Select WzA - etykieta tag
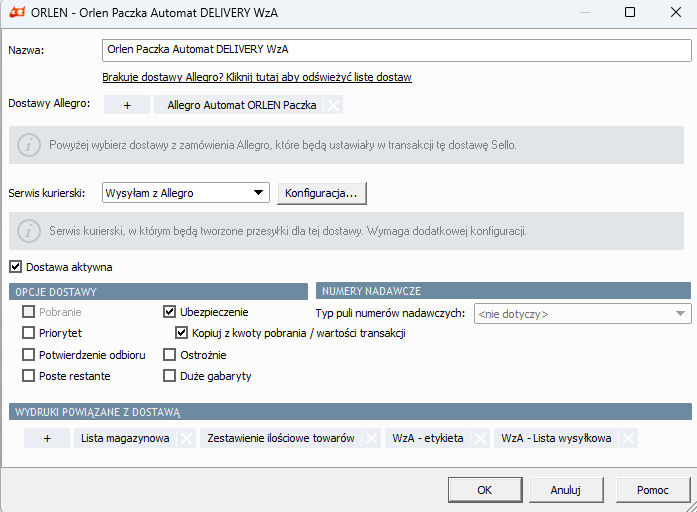Screen dimensions: 697x512 428,439
